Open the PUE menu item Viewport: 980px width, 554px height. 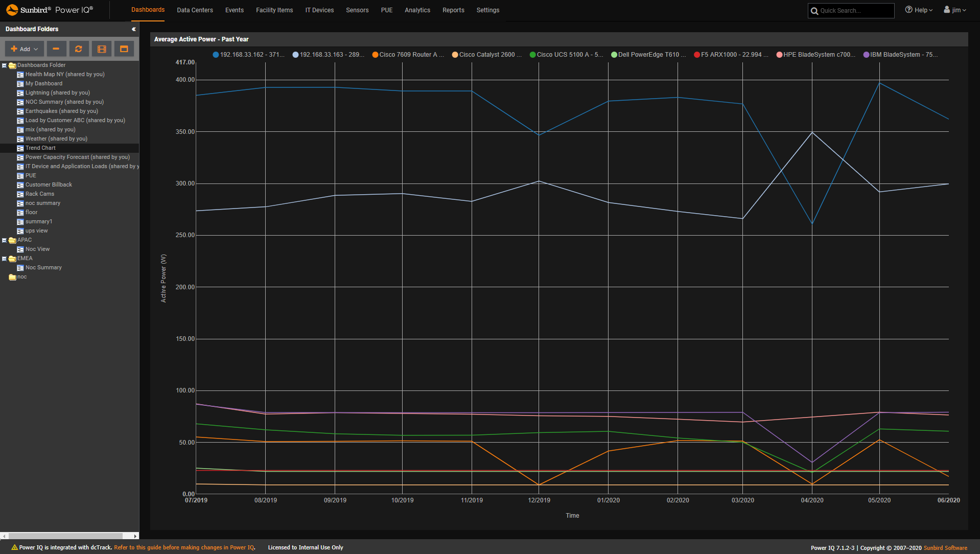point(386,10)
